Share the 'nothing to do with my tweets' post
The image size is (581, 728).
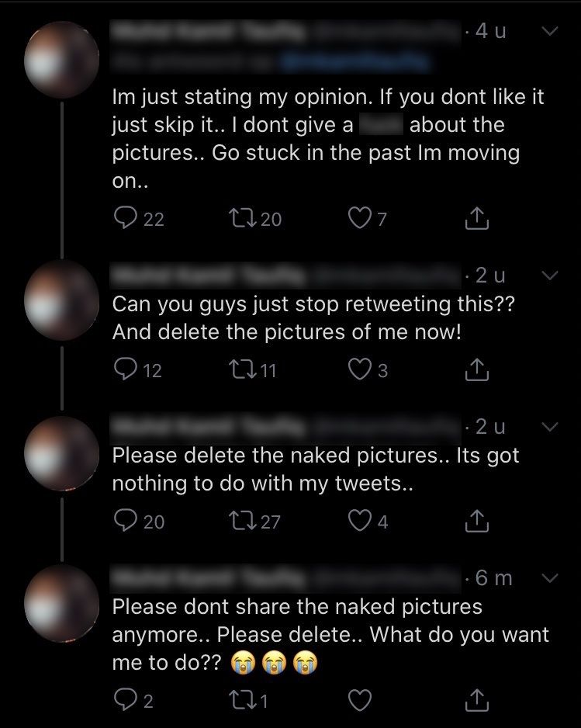pyautogui.click(x=477, y=522)
